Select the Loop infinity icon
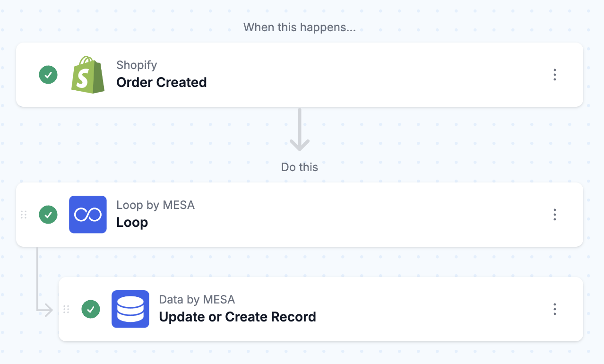Viewport: 604px width, 364px height. click(88, 215)
